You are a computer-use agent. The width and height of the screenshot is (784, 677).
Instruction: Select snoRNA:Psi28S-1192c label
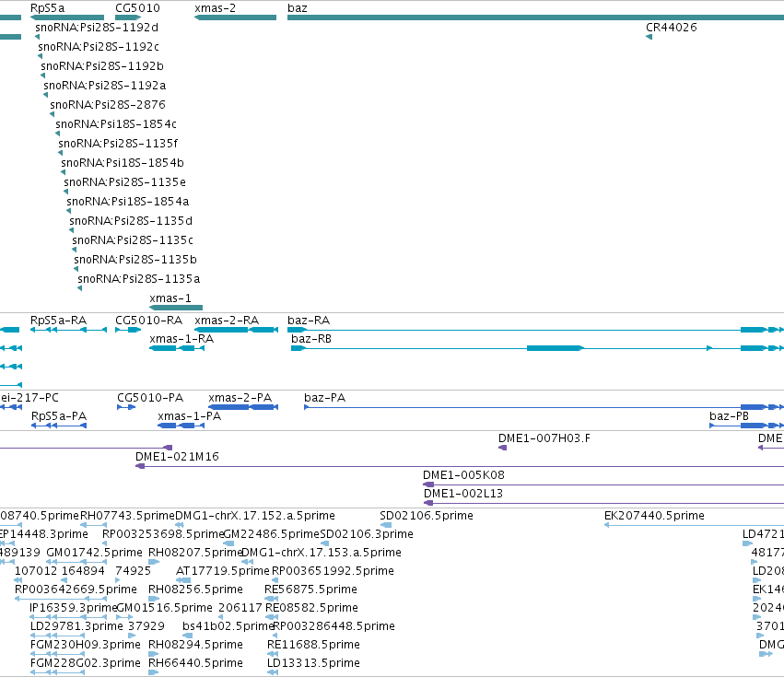[x=99, y=46]
